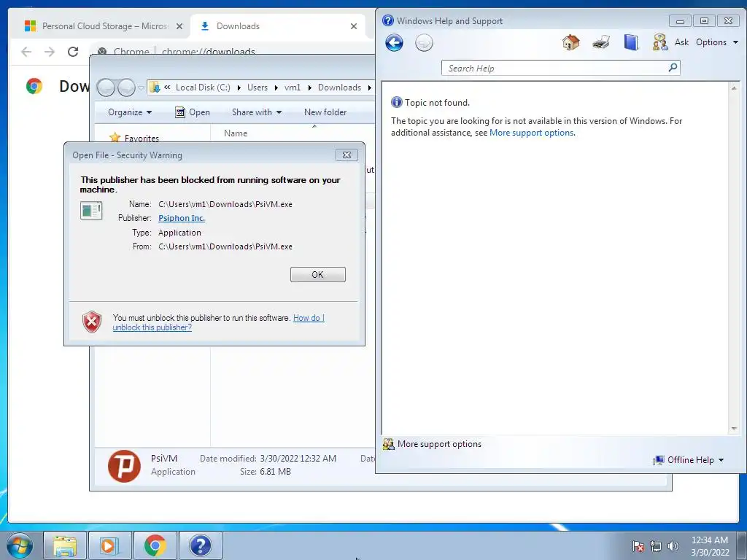747x560 pixels.
Task: Close the Downloads Chrome tab
Action: (354, 27)
